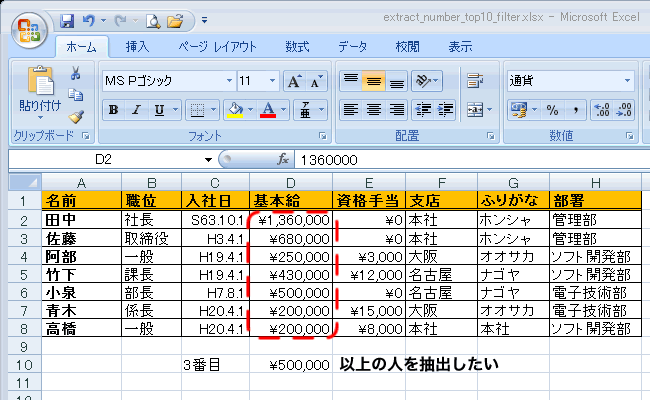Open underline style dropdown arrow
The height and width of the screenshot is (400, 650).
click(176, 110)
